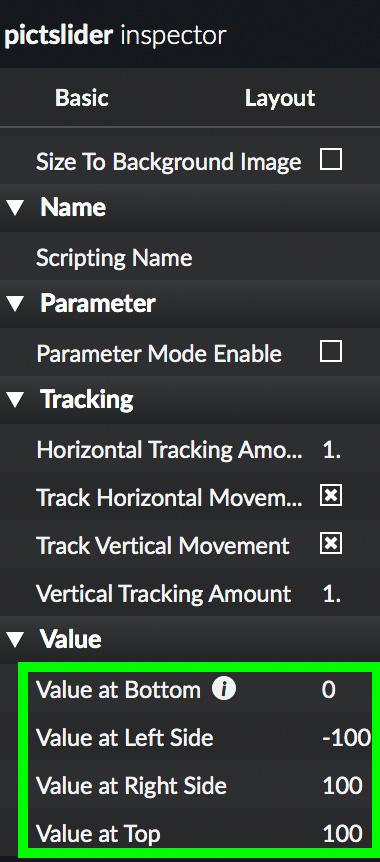
Task: Click the Value at Left Side field showing -100
Action: (x=346, y=737)
